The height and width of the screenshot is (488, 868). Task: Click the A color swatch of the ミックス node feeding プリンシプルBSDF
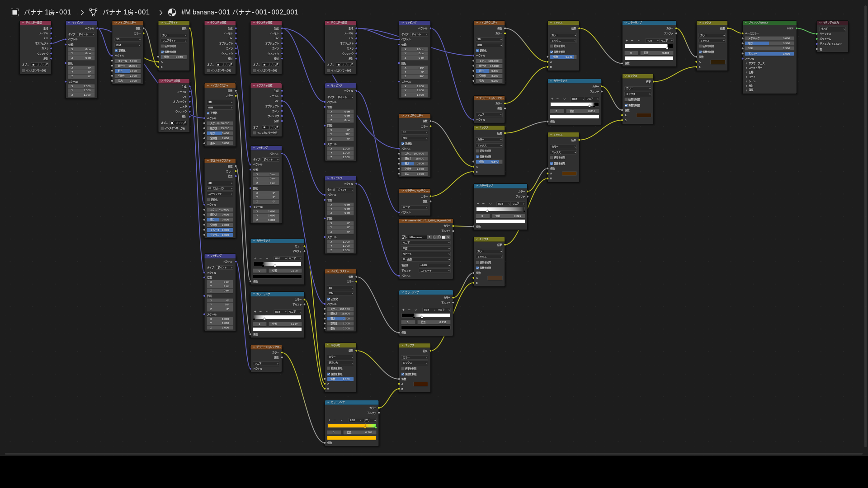click(x=718, y=62)
